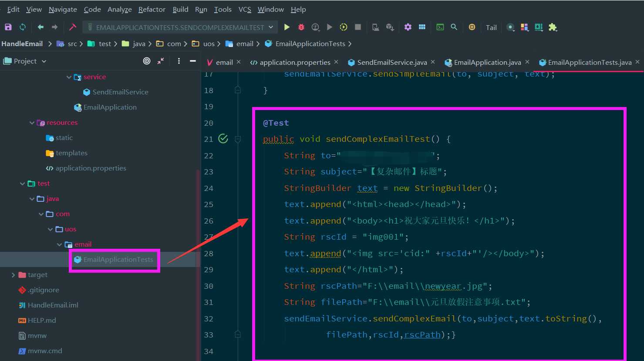Open Project Structure grid icon

(x=422, y=27)
